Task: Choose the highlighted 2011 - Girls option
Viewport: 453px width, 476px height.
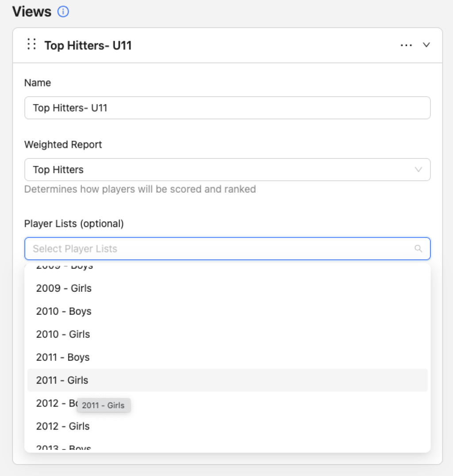Action: point(62,380)
